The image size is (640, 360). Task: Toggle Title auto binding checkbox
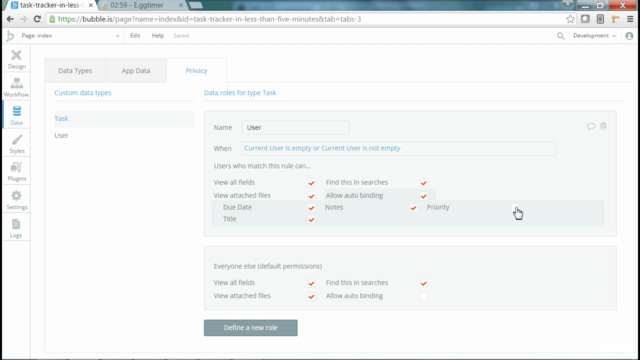click(x=311, y=220)
